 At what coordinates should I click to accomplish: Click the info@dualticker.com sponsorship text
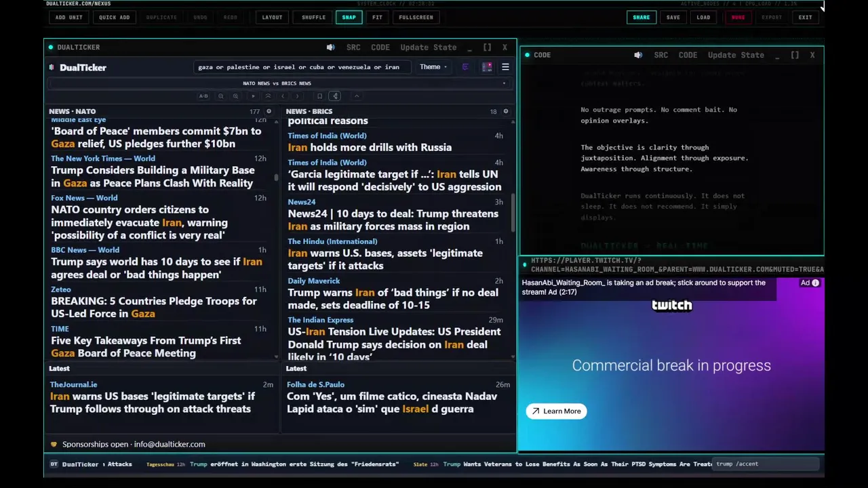[170, 445]
